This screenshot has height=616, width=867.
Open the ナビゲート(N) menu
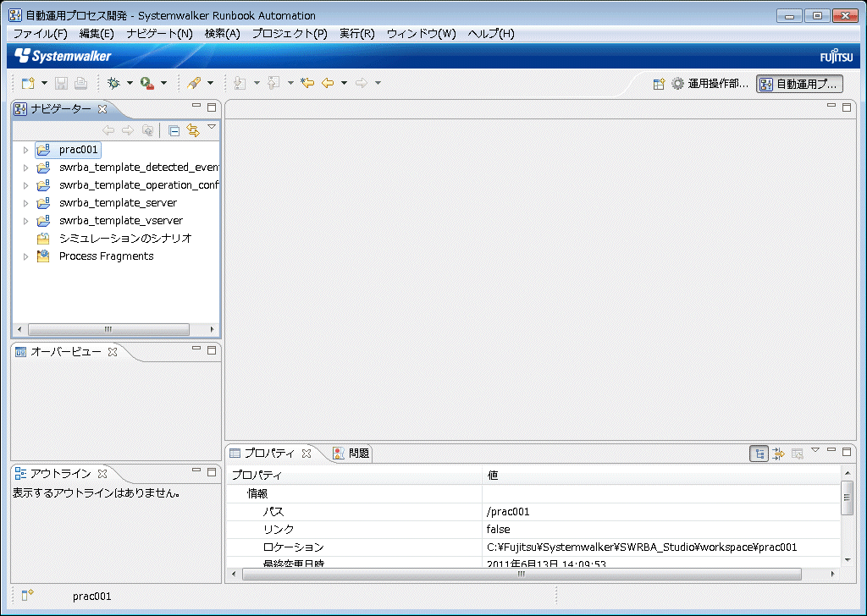159,34
